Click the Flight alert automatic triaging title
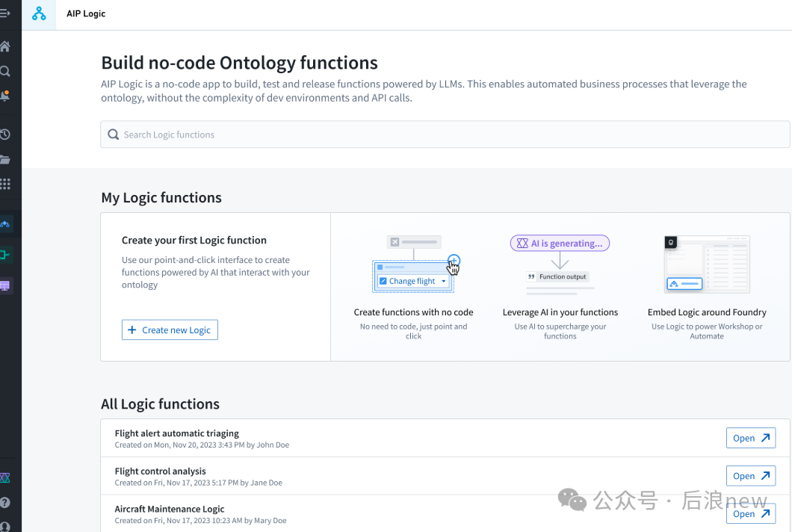This screenshot has height=532, width=792. click(177, 433)
